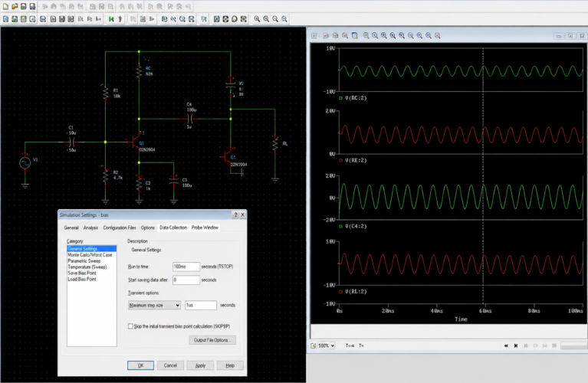Switch to the Analysis tab

(90, 228)
